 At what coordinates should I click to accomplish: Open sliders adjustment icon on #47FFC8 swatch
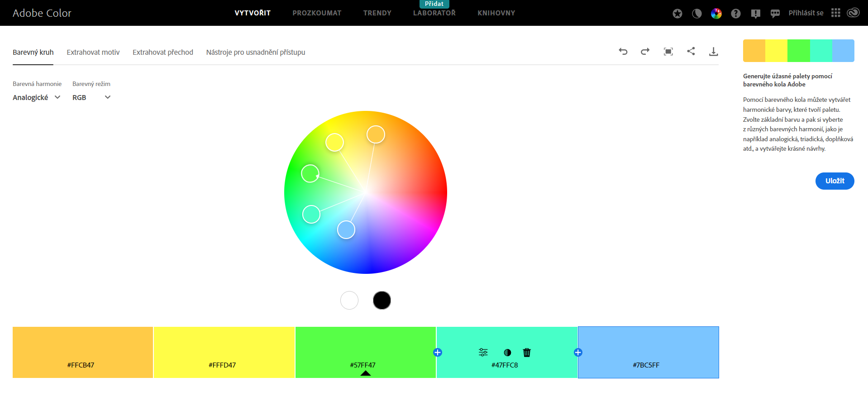coord(483,353)
